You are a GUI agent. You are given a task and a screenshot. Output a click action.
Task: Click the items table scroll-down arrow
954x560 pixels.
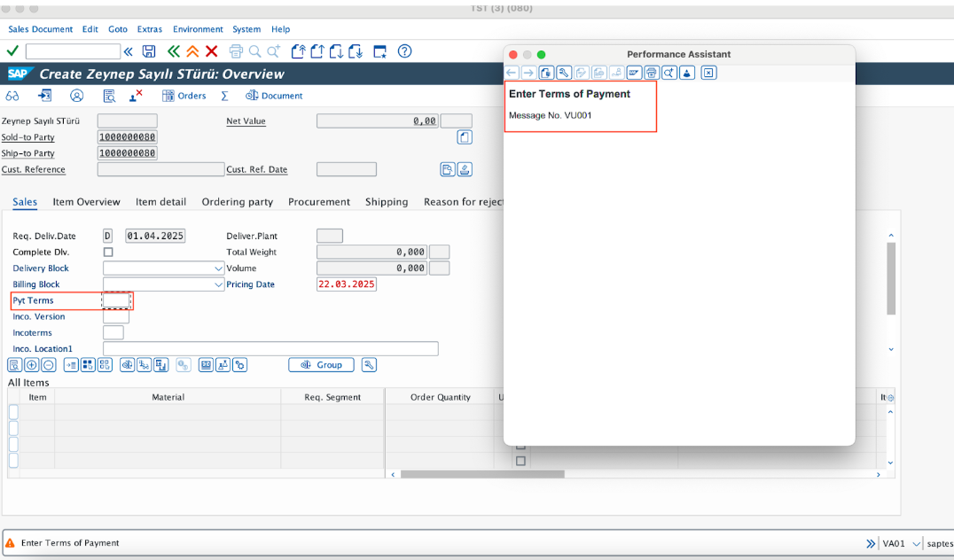click(x=890, y=463)
